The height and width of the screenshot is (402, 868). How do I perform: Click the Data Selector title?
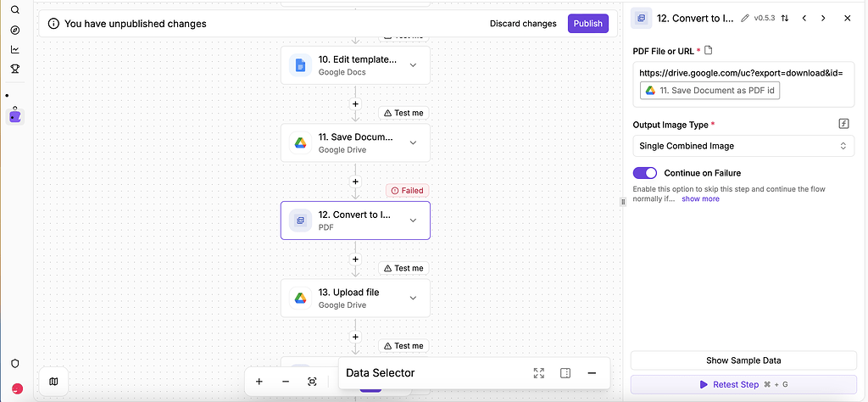[x=381, y=373]
